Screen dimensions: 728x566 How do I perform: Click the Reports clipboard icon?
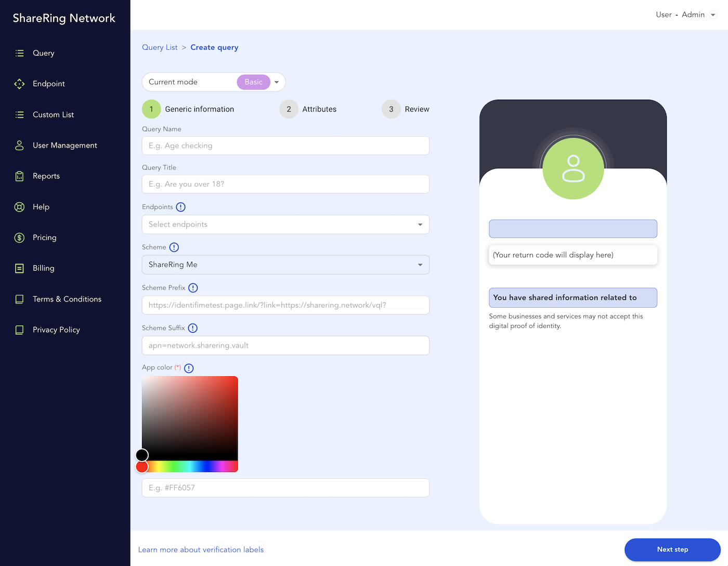(x=20, y=176)
